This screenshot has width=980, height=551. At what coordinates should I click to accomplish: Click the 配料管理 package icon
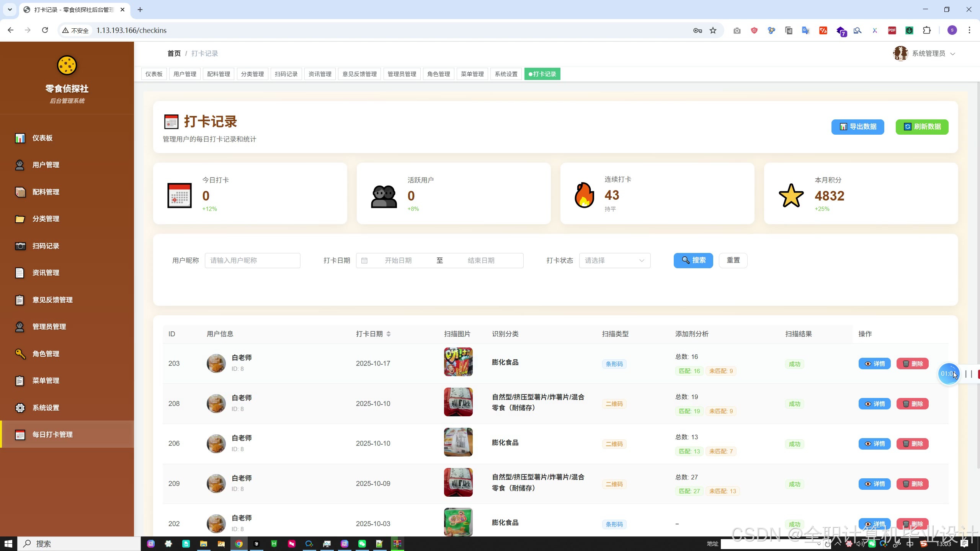click(20, 192)
